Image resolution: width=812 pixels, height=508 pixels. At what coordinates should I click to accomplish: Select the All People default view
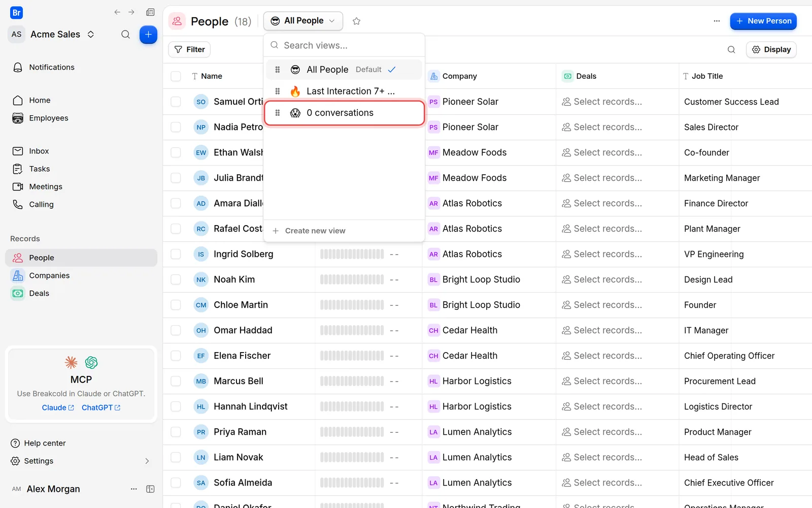(344, 70)
